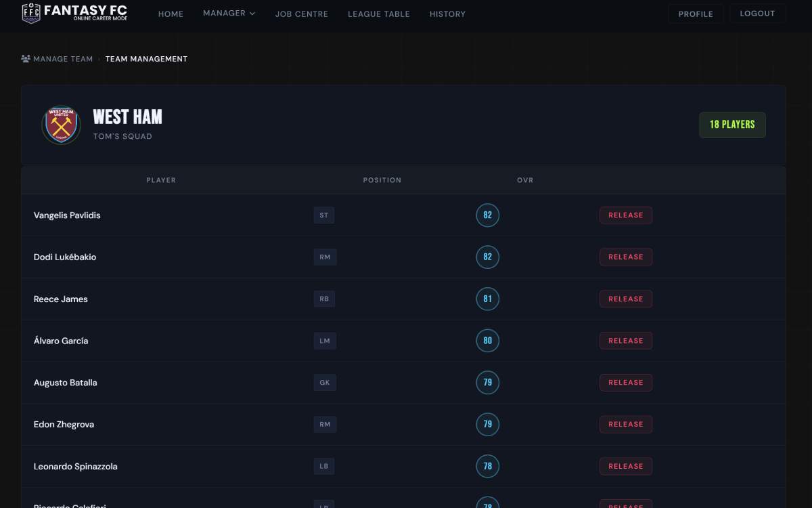Go to Job Centre
The height and width of the screenshot is (508, 812).
[x=302, y=14]
